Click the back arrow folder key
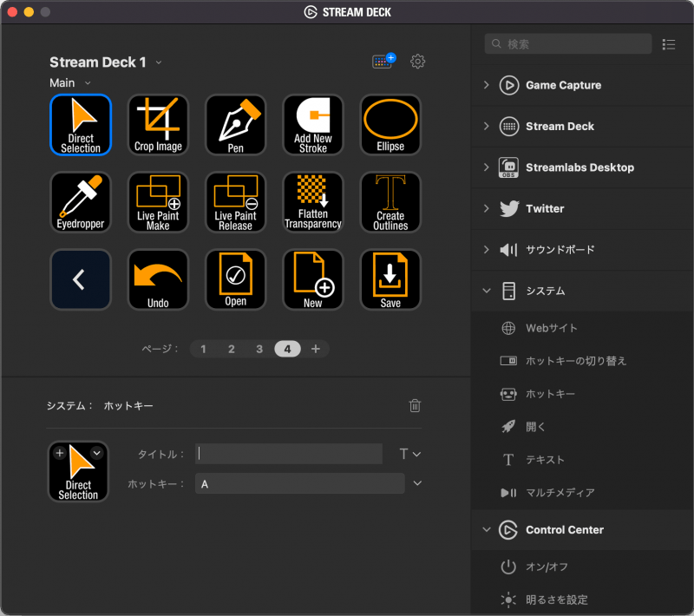694x616 pixels. pos(81,279)
